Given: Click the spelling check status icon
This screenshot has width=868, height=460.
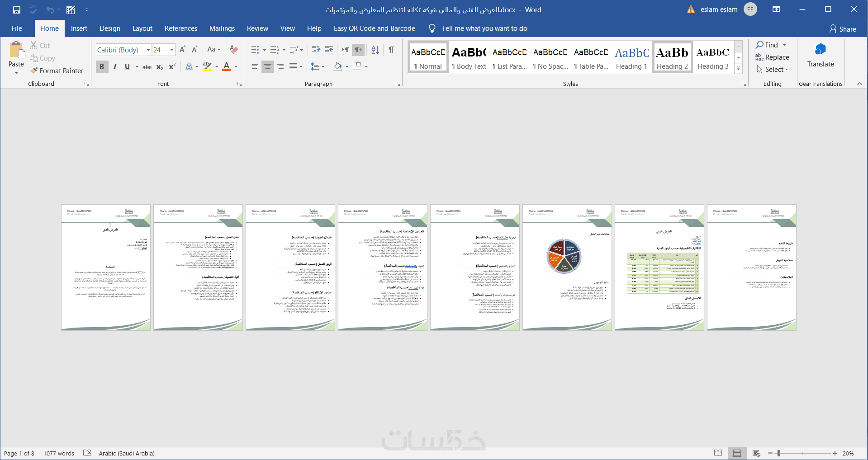Looking at the screenshot, I should (x=87, y=453).
